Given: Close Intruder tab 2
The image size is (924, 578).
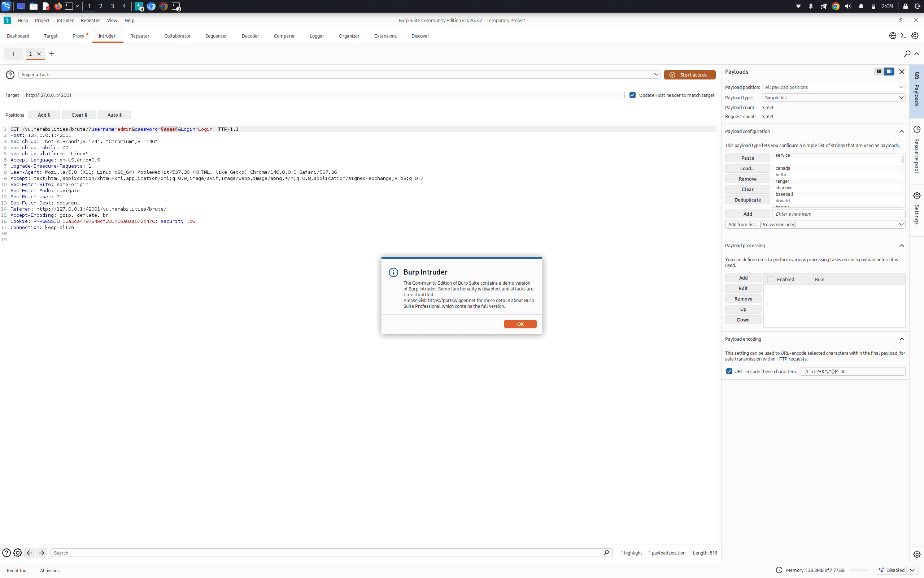Looking at the screenshot, I should coord(39,54).
